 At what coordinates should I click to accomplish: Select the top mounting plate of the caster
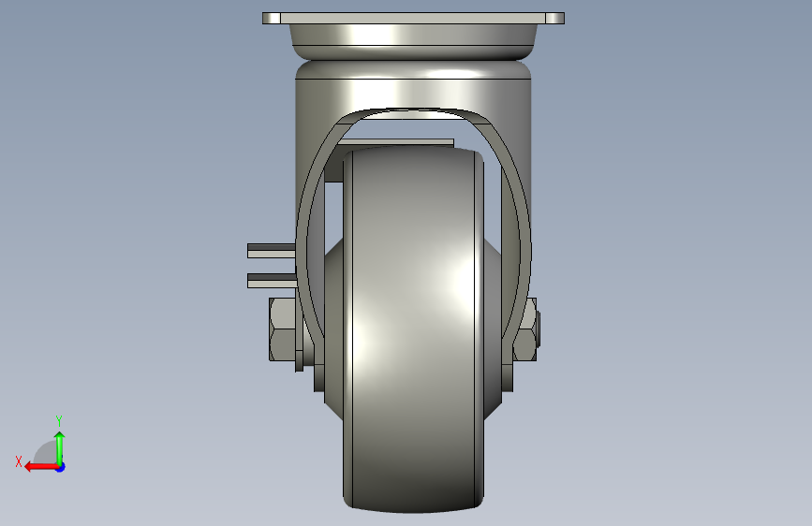[x=413, y=18]
